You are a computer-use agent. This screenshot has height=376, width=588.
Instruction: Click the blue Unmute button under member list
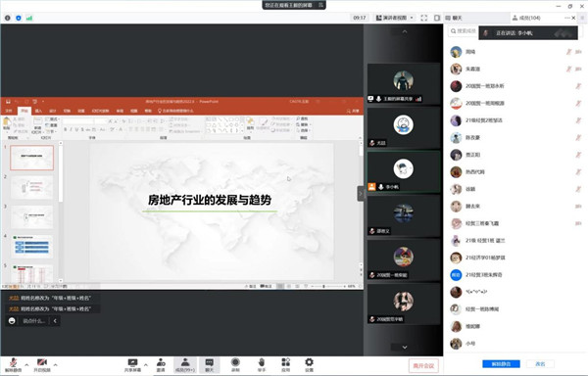point(501,363)
